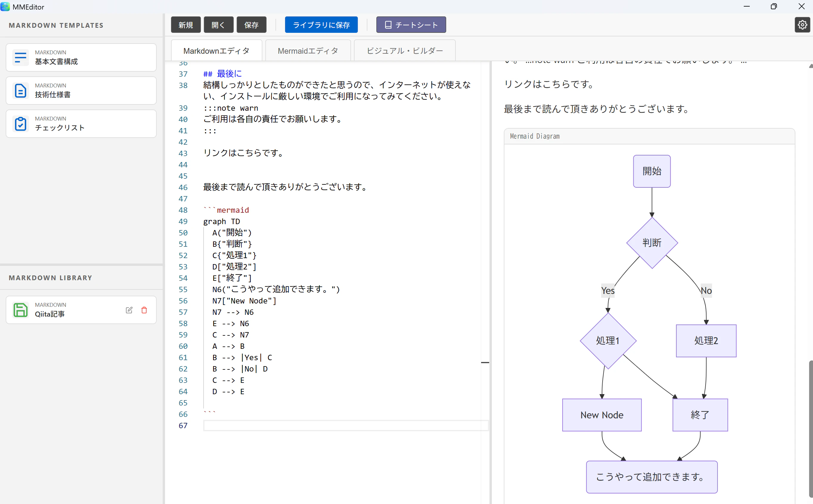Click the B --> |Yes| C line
This screenshot has width=813, height=504.
242,357
